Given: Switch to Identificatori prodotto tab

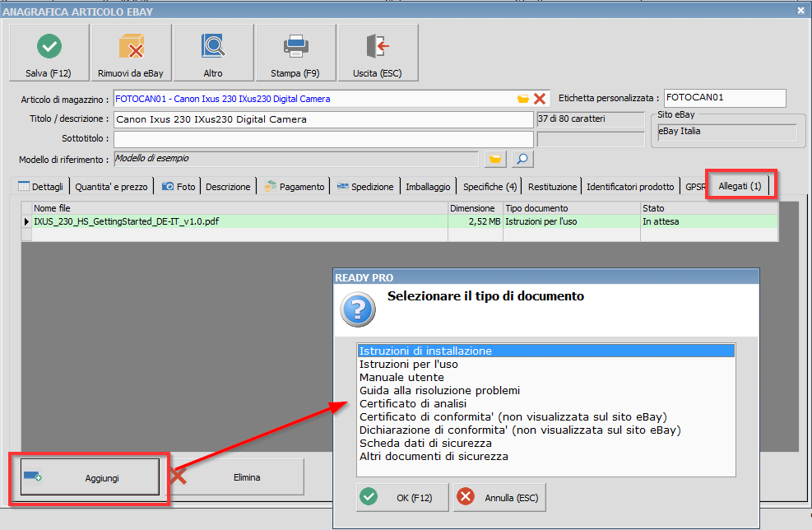Looking at the screenshot, I should tap(630, 187).
